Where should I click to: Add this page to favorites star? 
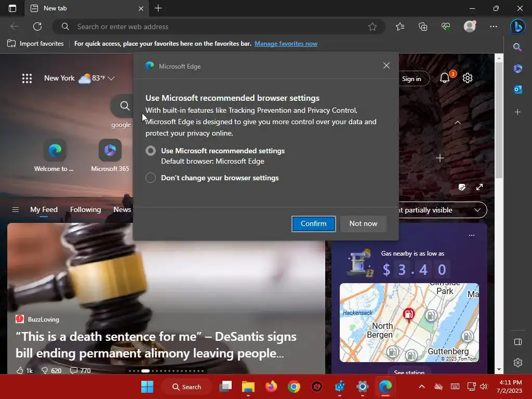click(372, 26)
